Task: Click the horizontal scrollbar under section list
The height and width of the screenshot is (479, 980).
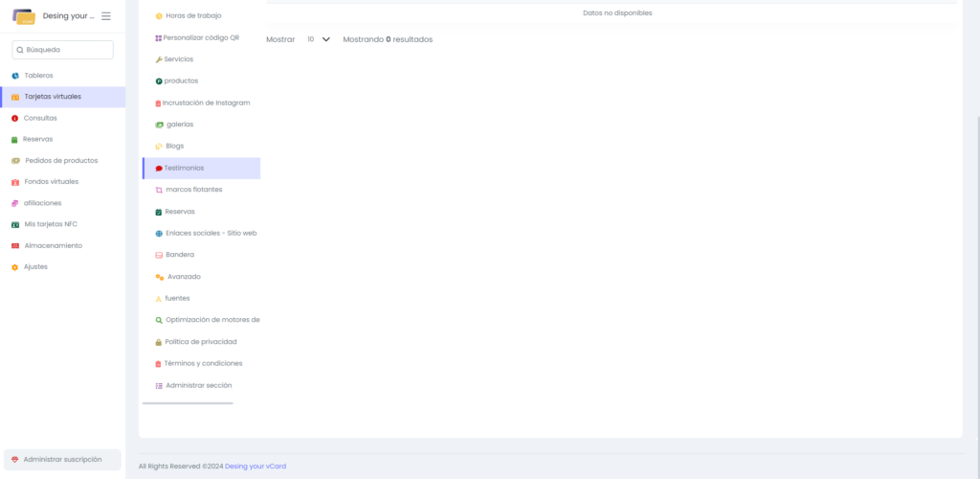Action: point(188,403)
